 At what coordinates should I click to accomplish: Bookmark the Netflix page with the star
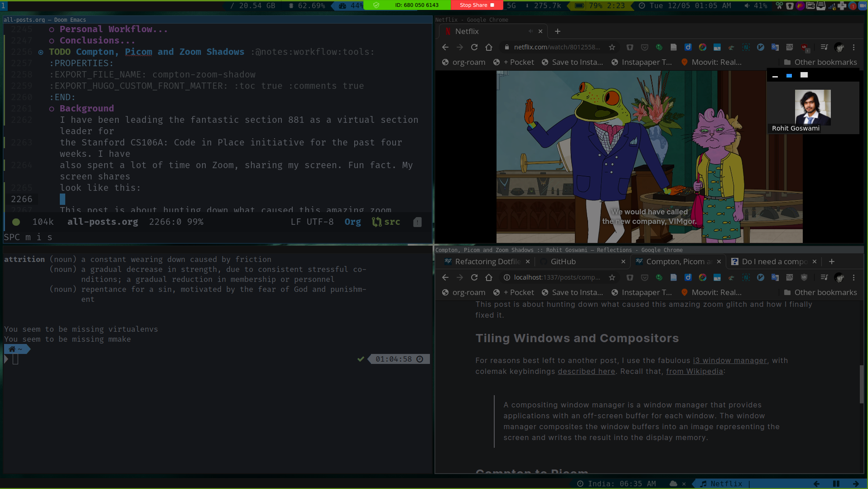(x=612, y=47)
